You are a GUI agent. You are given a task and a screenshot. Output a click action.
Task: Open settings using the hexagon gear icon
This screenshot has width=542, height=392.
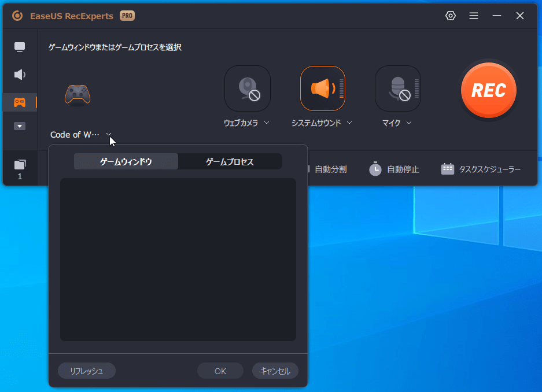(451, 16)
